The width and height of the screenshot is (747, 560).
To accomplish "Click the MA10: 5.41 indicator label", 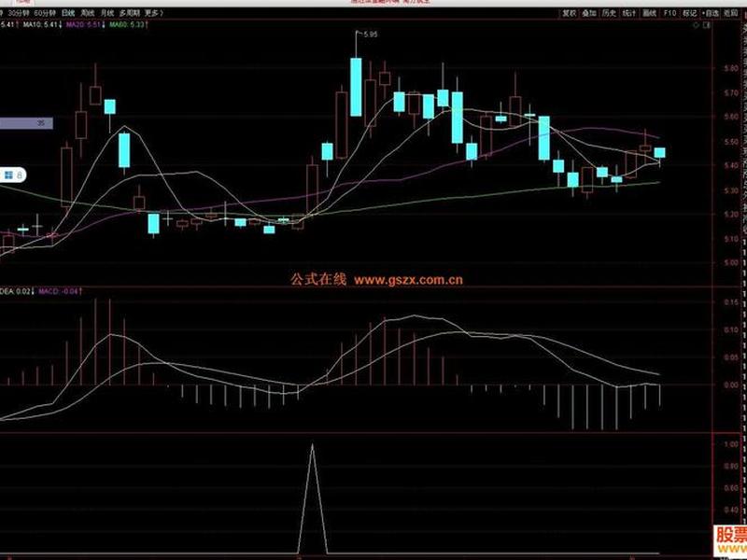I will coord(42,24).
